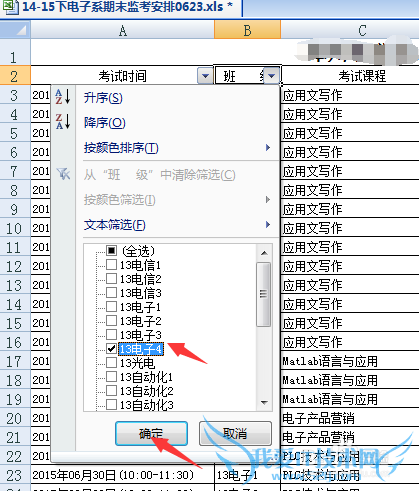Click cell B23 13电子1
This screenshot has height=491, width=419.
pos(247,475)
